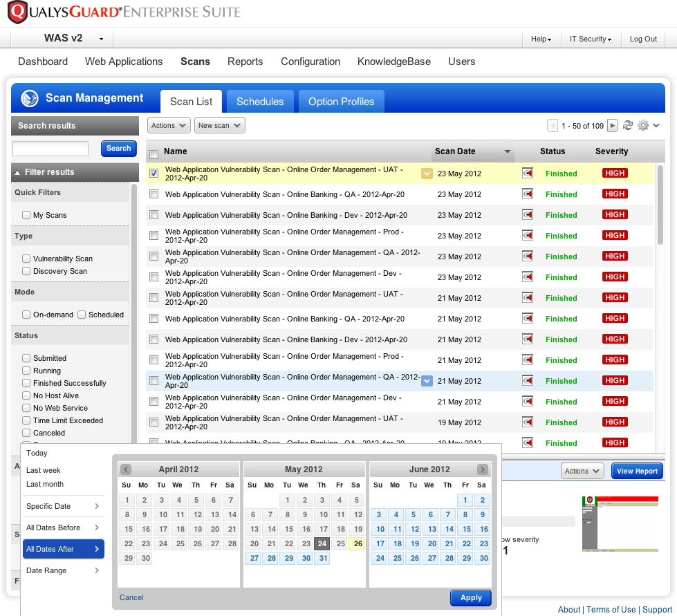Viewport: 677px width, 616px height.
Task: Open the Terms of Use link
Action: tap(611, 610)
